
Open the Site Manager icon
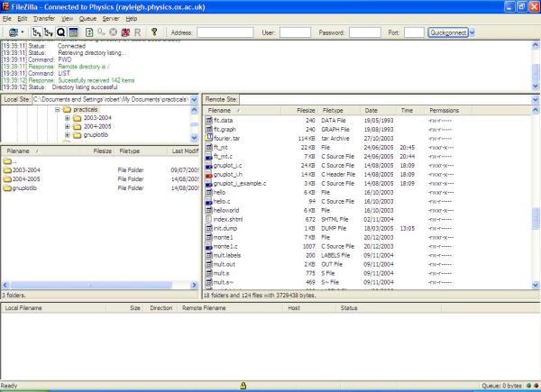[14, 32]
